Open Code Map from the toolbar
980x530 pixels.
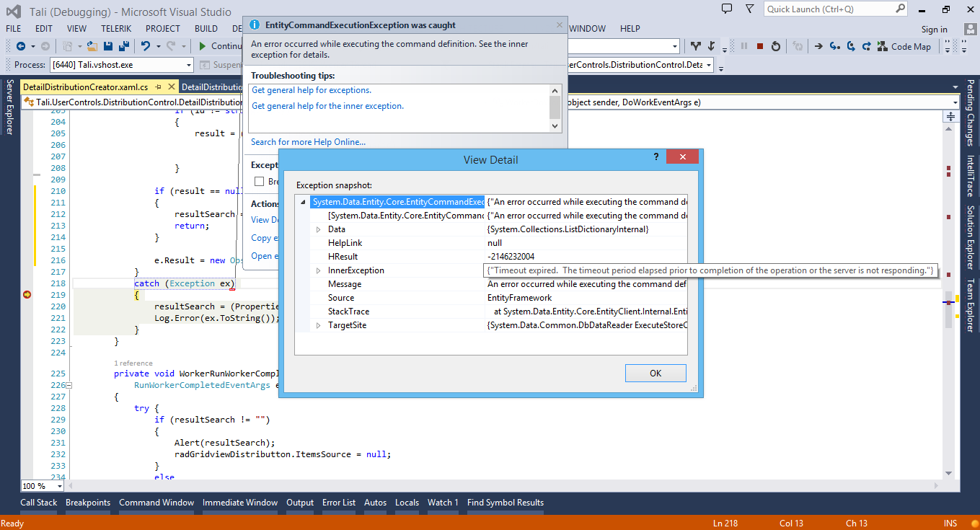904,46
